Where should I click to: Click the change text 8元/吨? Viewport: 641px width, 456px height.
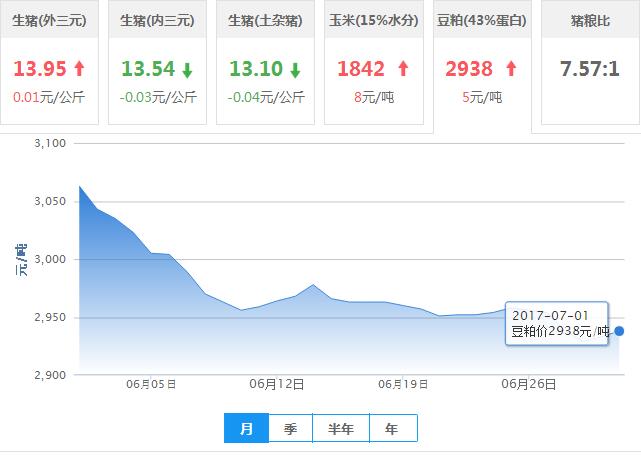pos(374,97)
